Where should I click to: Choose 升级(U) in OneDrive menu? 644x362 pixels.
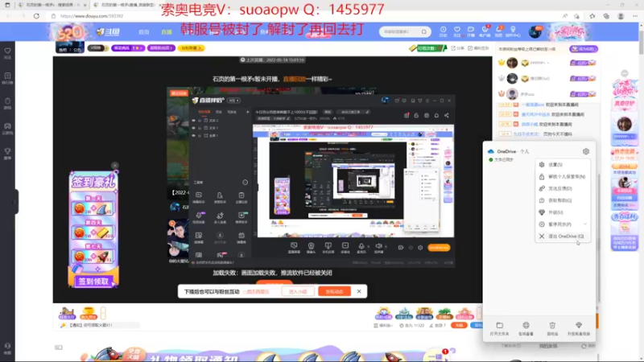563,212
